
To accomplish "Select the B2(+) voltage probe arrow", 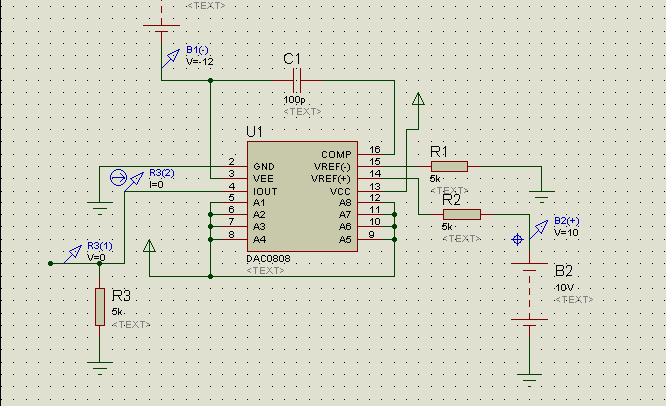I will click(x=539, y=230).
